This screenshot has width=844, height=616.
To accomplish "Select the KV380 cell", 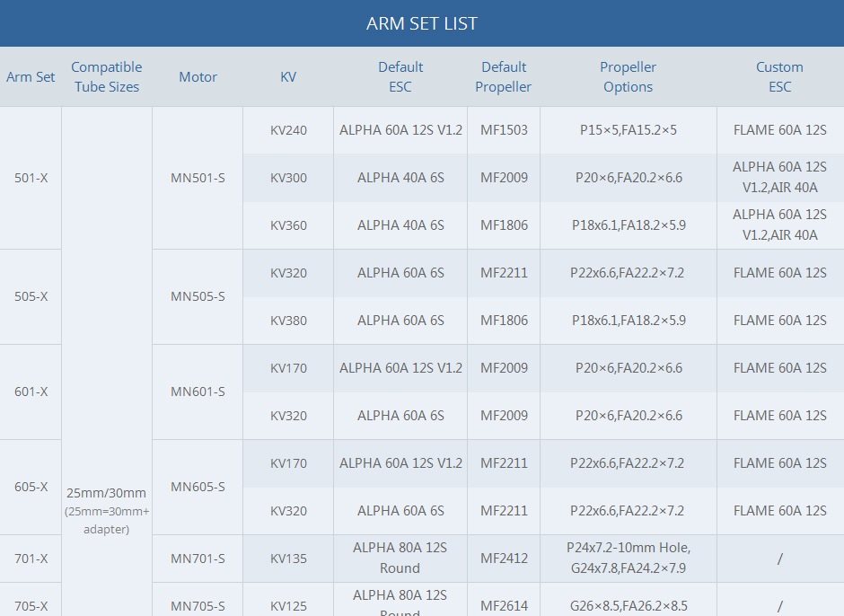I will pos(288,321).
